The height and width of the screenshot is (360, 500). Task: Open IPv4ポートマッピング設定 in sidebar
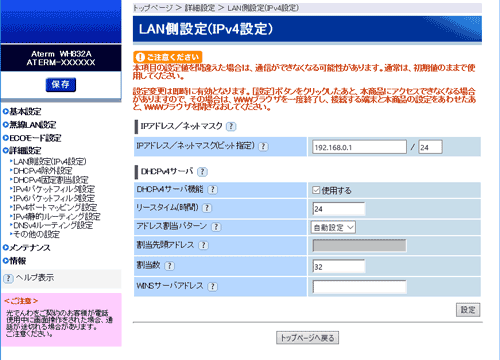pos(55,207)
